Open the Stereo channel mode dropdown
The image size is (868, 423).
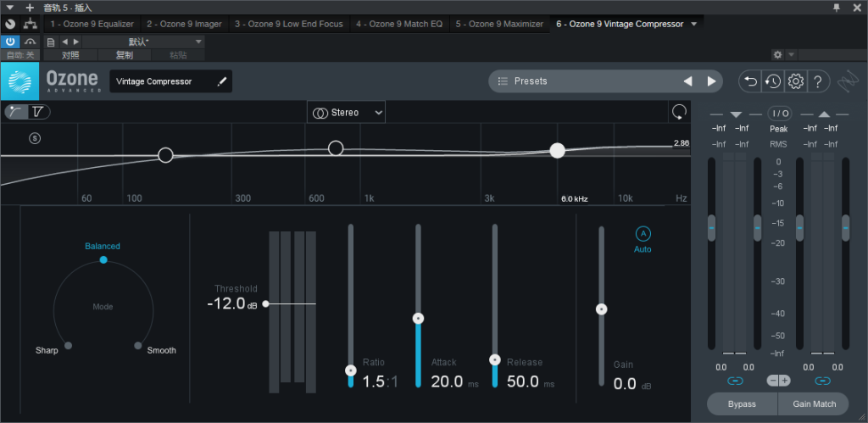[347, 113]
